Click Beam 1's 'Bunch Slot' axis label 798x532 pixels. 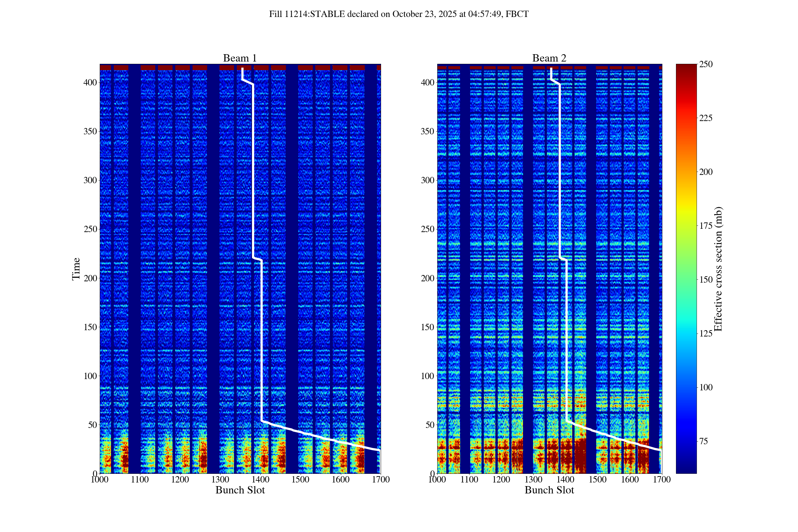240,490
